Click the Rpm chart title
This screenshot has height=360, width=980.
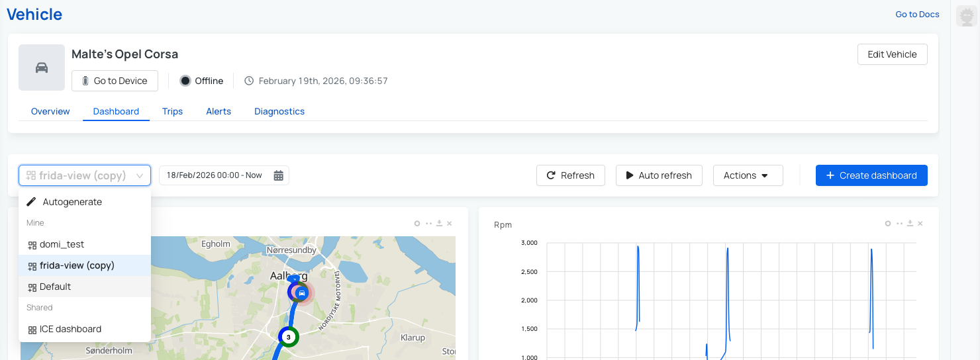point(503,225)
